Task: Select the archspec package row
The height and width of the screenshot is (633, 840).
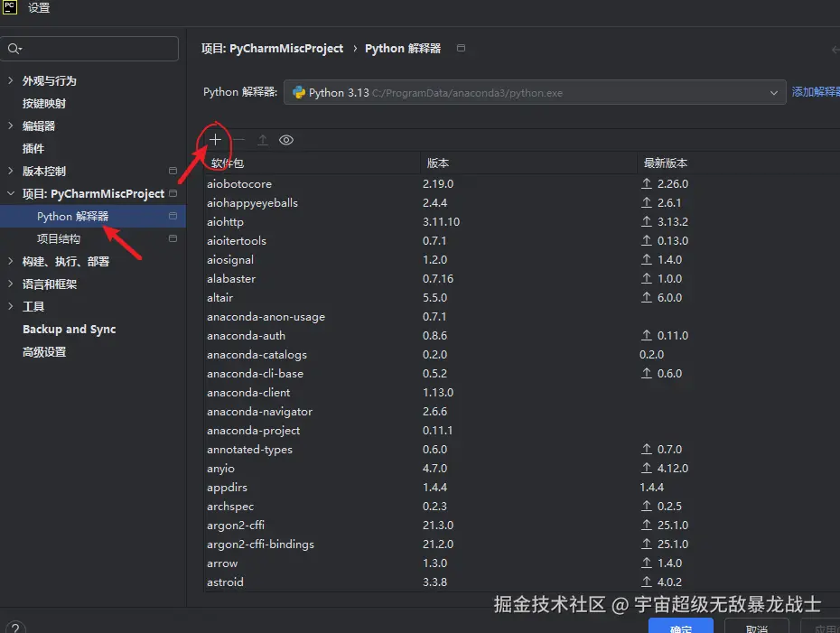Action: [522, 506]
